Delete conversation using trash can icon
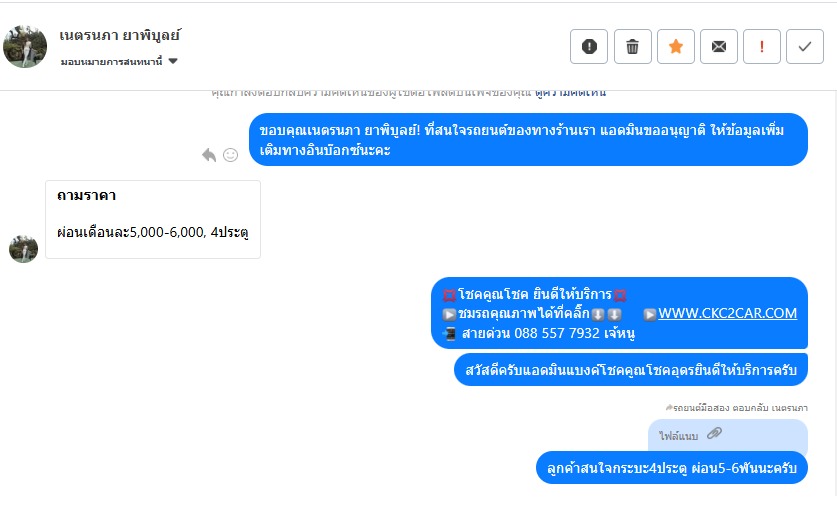Image resolution: width=837 pixels, height=506 pixels. [633, 46]
